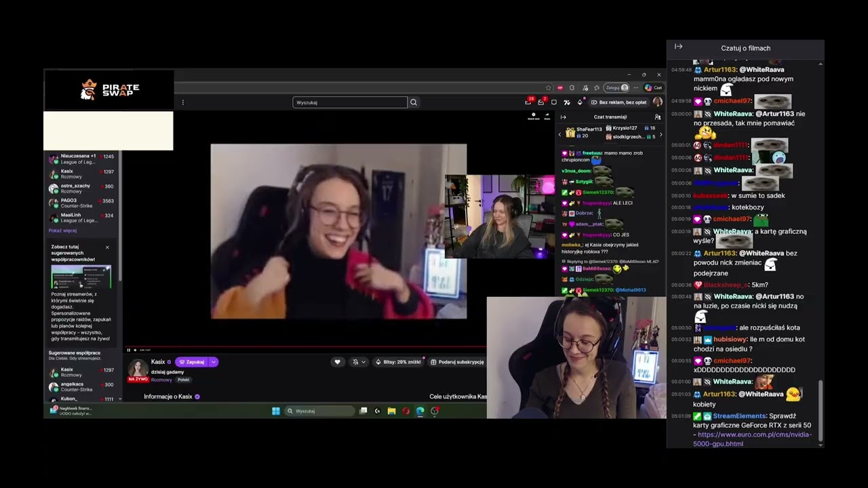This screenshot has width=868, height=488.
Task: Collapse the Czatuj o filmach panel arrow
Action: tap(679, 47)
